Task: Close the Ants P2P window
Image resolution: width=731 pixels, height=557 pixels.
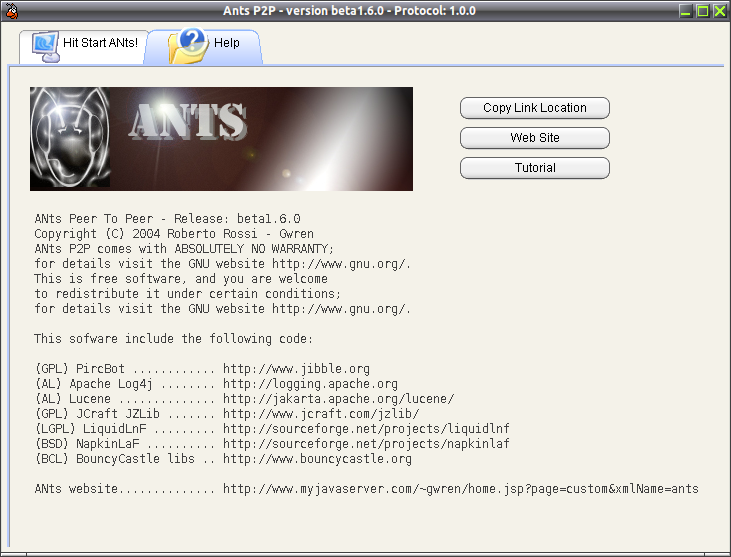Action: coord(720,11)
